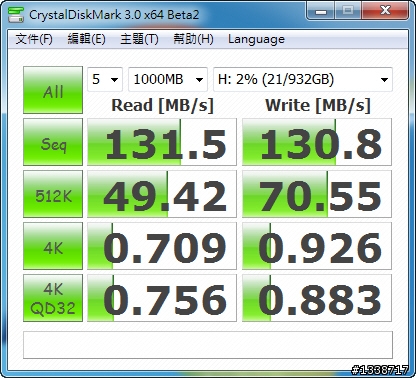
Task: Open the drive dropdown showing H: 2%
Action: pyautogui.click(x=303, y=79)
